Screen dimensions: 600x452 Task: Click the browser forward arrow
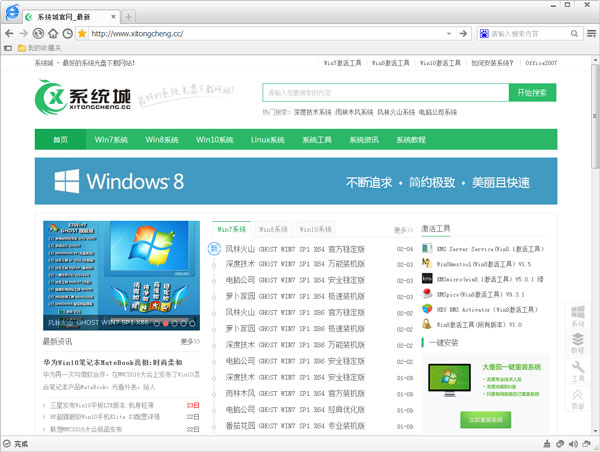tap(24, 34)
